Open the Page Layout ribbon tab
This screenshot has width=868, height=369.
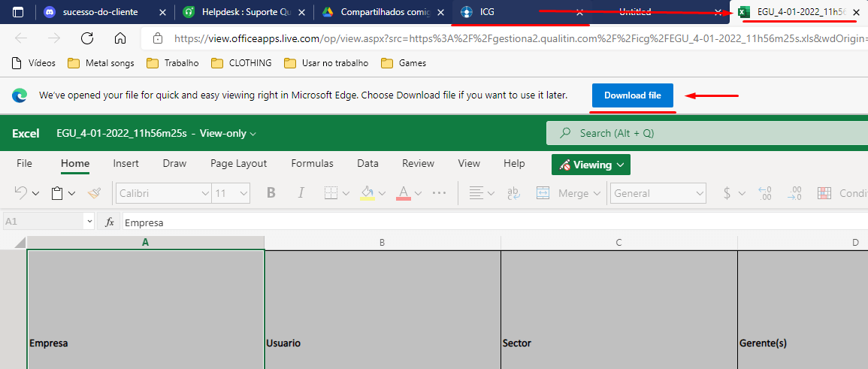(238, 163)
